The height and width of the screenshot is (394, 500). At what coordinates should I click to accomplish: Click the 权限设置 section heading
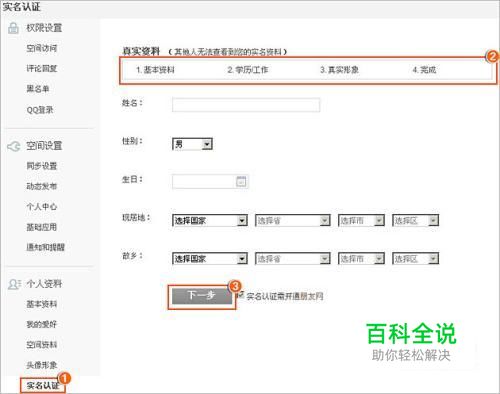click(44, 28)
